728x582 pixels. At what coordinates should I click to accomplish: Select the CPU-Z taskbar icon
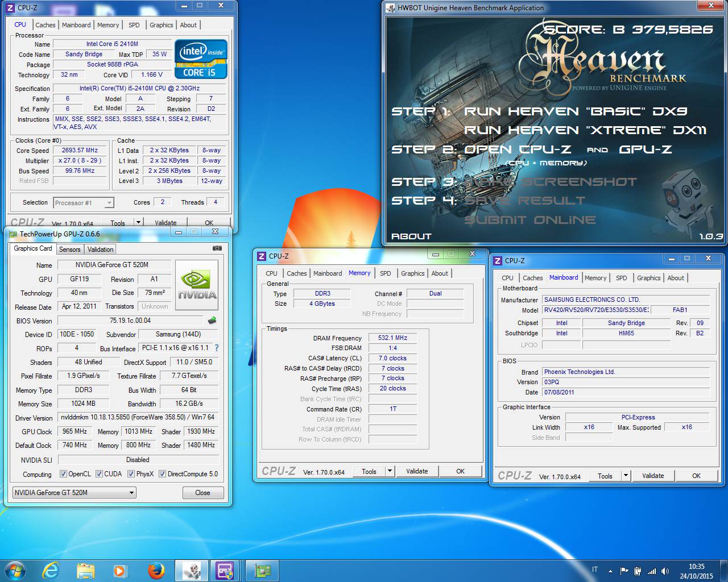226,571
